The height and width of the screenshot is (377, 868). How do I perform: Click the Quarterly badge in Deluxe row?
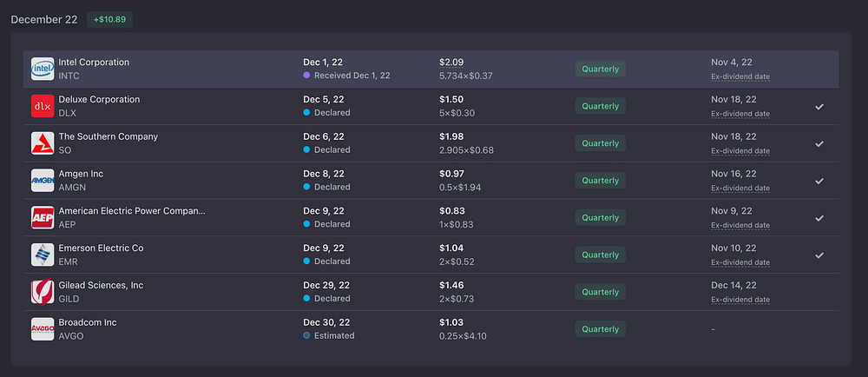pyautogui.click(x=600, y=106)
